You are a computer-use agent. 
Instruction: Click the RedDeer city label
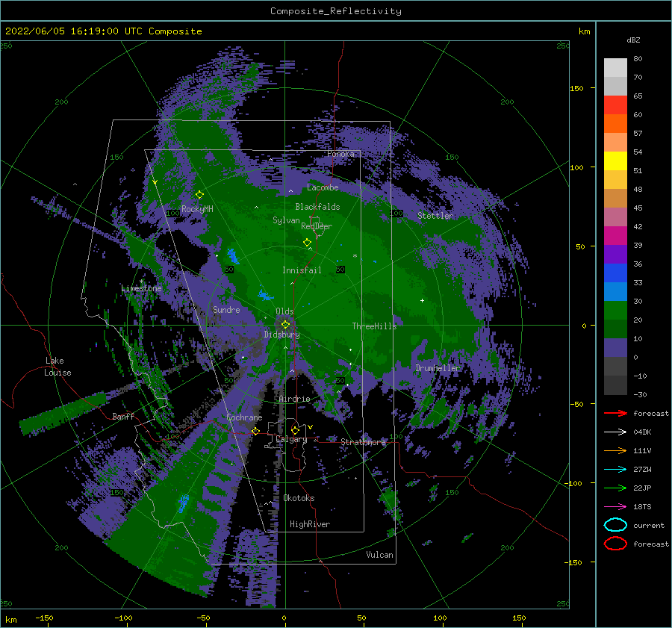click(317, 226)
